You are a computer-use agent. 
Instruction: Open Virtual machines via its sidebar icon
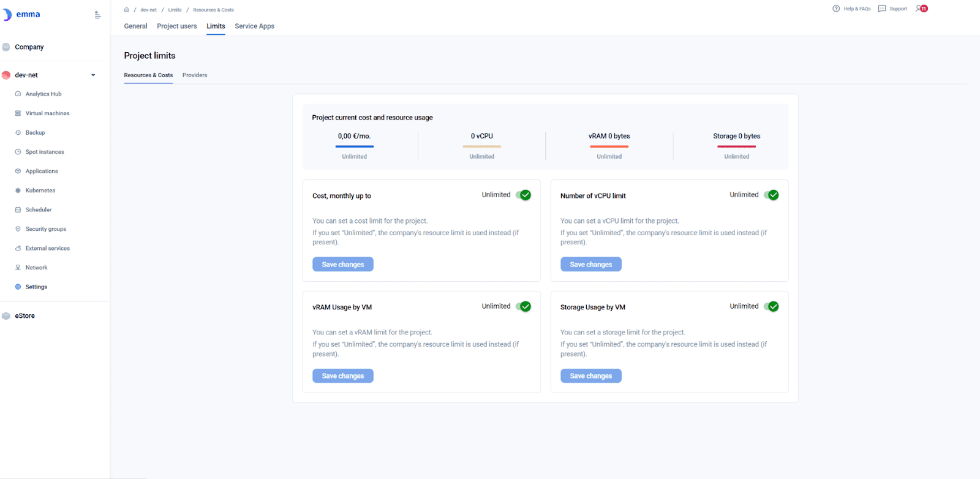tap(18, 113)
